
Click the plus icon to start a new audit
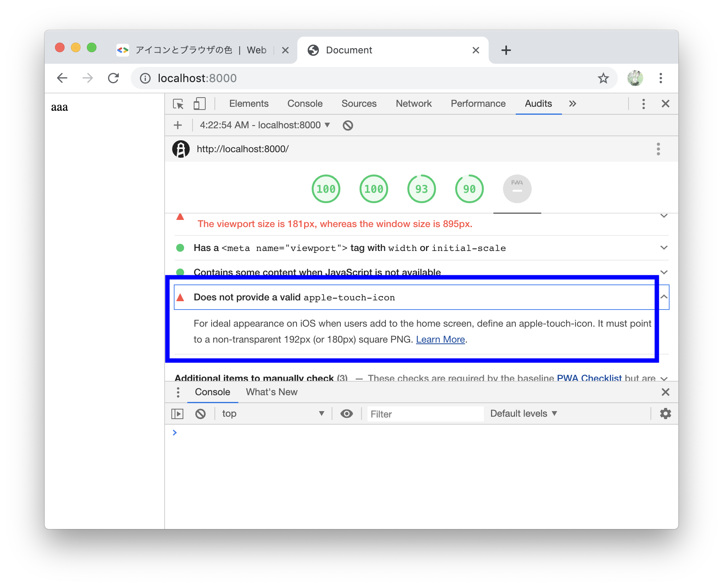(178, 125)
